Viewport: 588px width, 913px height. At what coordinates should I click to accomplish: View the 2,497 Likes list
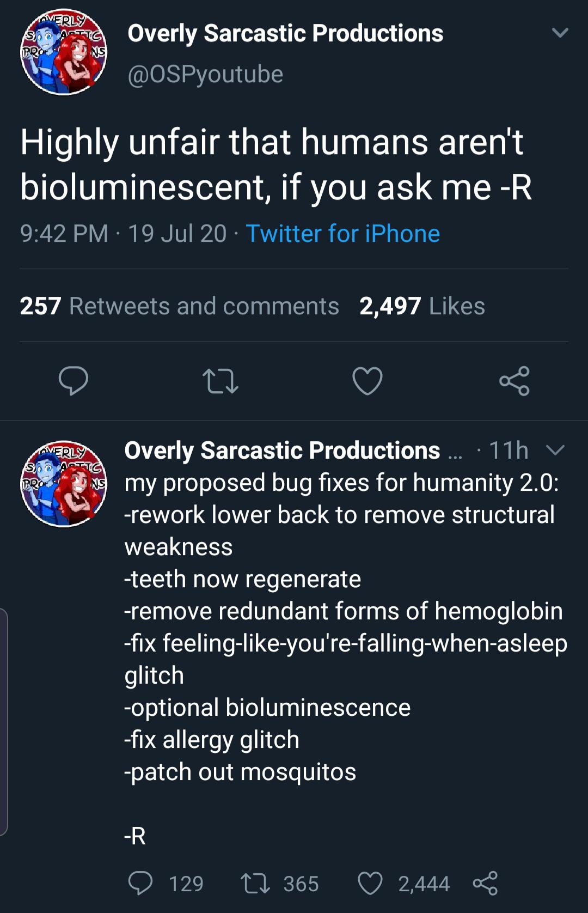(x=422, y=306)
